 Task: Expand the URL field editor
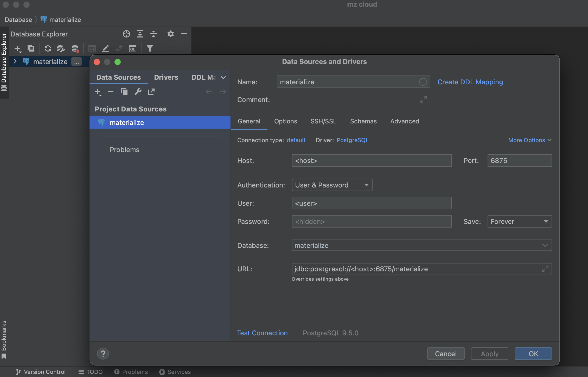(x=545, y=269)
